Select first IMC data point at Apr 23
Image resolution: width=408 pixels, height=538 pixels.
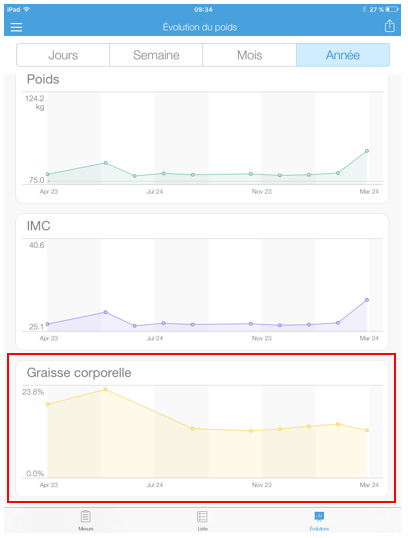point(48,324)
